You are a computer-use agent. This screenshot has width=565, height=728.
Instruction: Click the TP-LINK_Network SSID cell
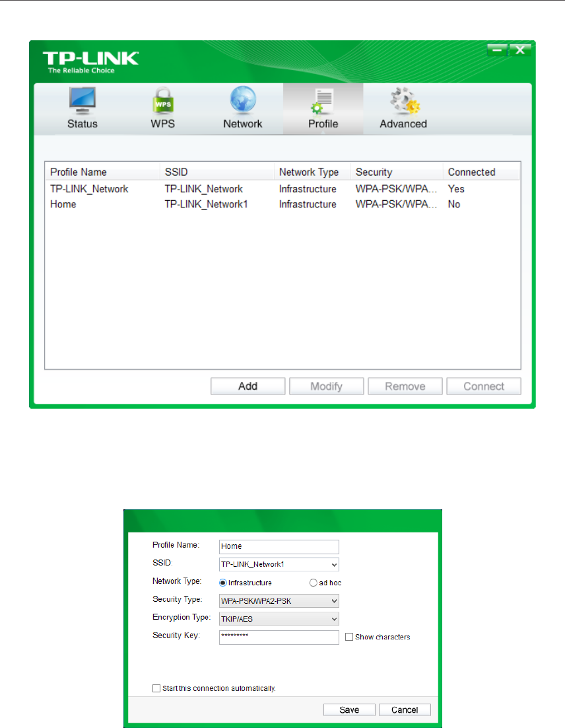(x=204, y=189)
